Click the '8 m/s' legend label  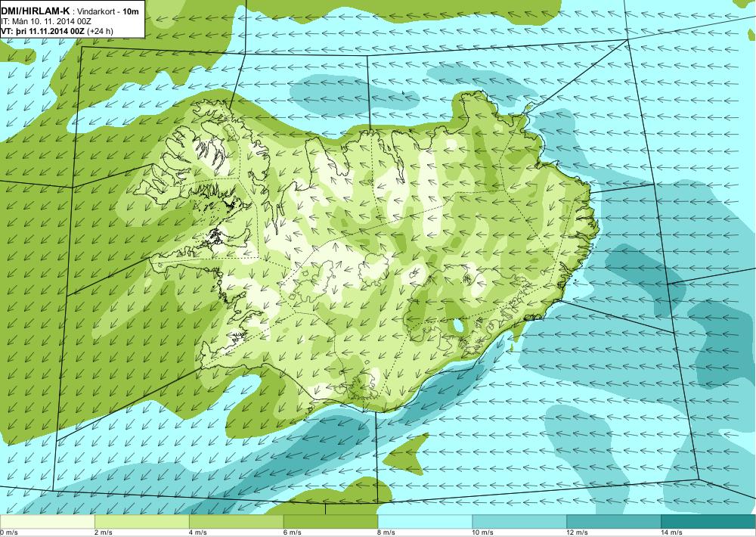387,532
